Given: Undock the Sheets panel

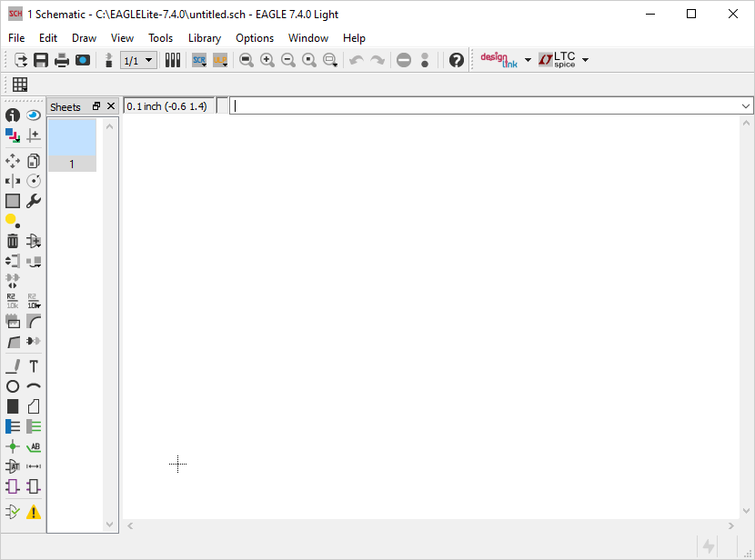Looking at the screenshot, I should click(96, 106).
